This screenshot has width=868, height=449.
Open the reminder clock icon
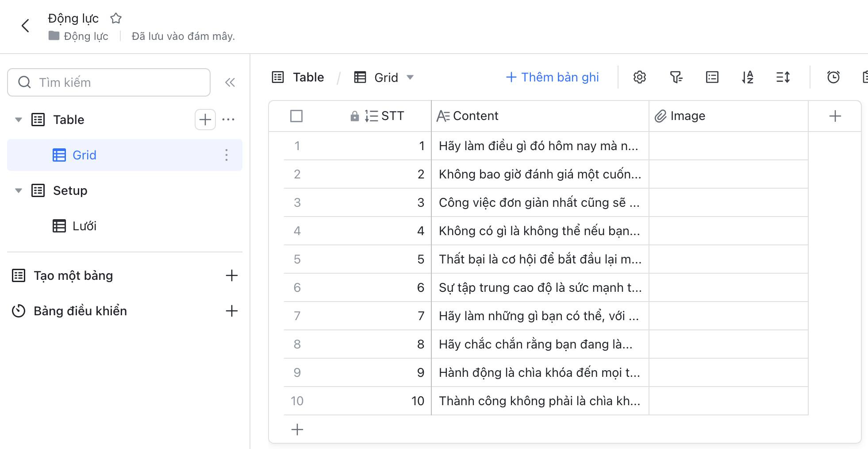(x=833, y=77)
